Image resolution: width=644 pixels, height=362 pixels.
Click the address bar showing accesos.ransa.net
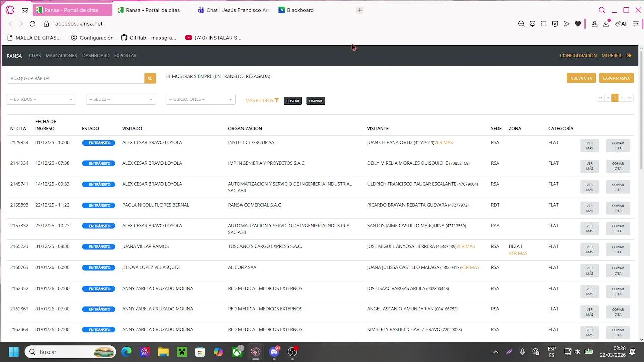78,24
